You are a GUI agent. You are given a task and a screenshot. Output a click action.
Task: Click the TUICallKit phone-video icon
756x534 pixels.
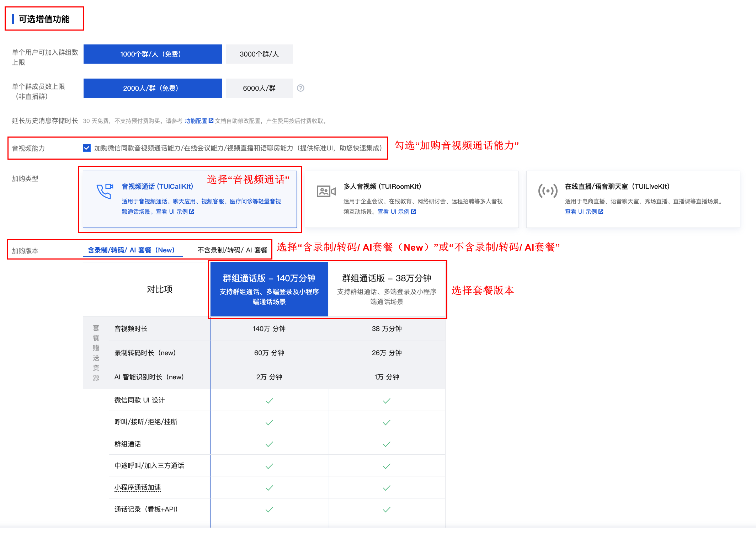[105, 191]
